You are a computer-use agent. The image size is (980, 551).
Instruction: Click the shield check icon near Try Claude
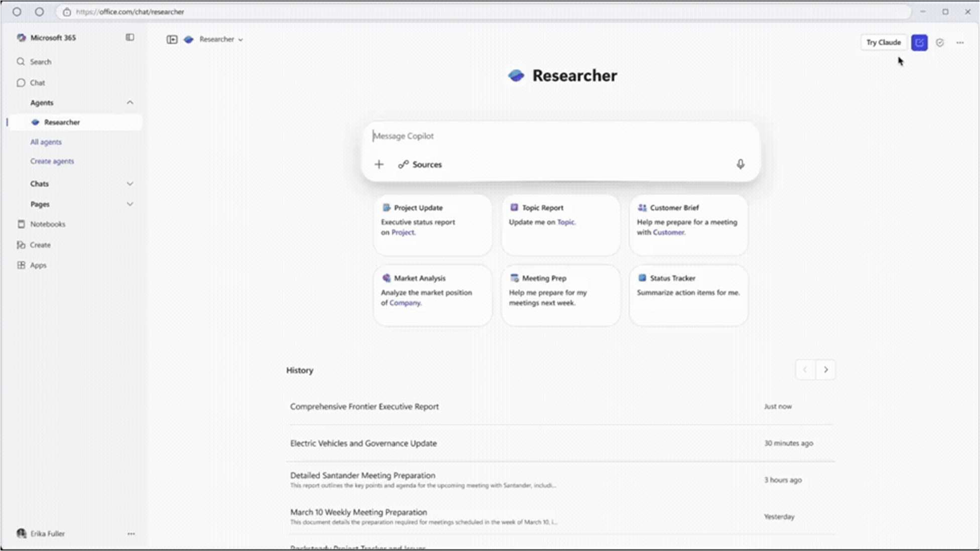(940, 43)
